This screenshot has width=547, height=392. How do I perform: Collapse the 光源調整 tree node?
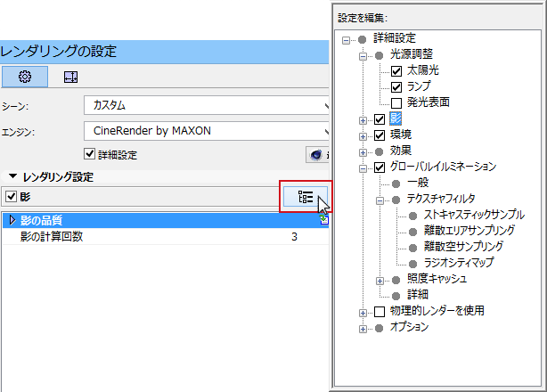[x=363, y=56]
